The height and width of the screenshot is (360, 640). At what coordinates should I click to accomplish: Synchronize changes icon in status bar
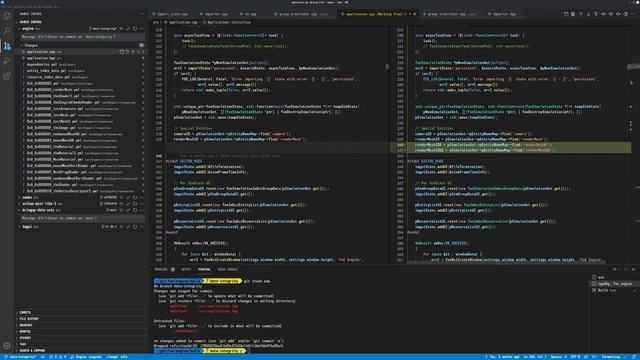[42, 357]
